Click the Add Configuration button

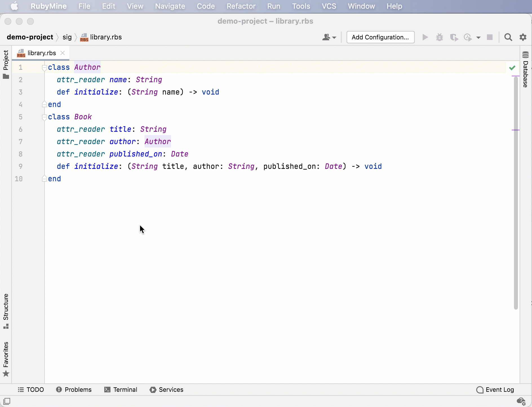click(380, 37)
